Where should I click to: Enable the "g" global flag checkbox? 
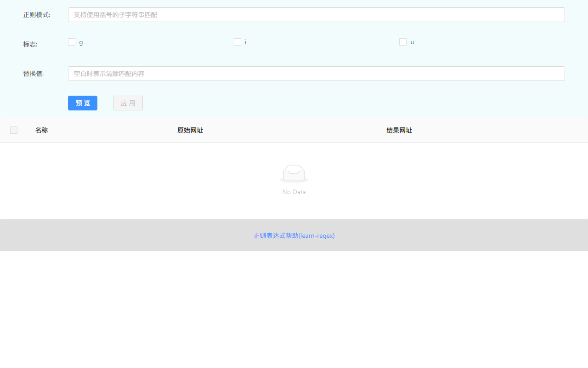coord(72,41)
